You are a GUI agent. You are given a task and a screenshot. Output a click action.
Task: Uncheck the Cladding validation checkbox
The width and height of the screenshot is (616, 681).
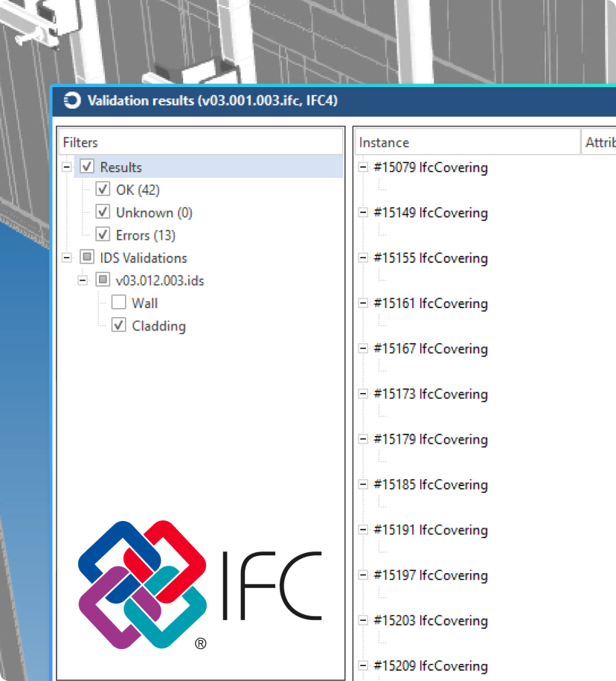point(119,326)
